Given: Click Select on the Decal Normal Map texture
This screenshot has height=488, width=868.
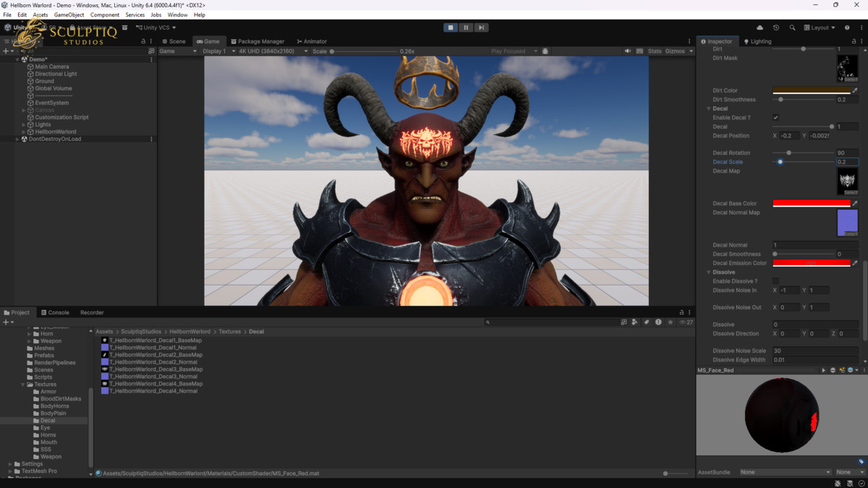Looking at the screenshot, I should click(851, 234).
